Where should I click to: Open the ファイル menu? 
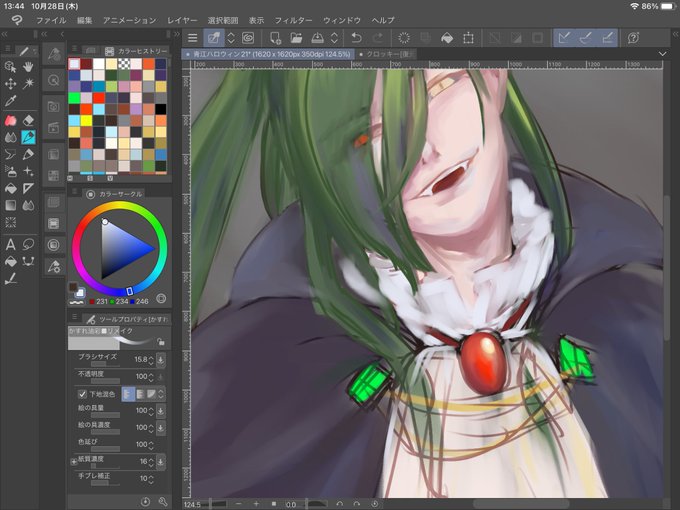coord(51,20)
